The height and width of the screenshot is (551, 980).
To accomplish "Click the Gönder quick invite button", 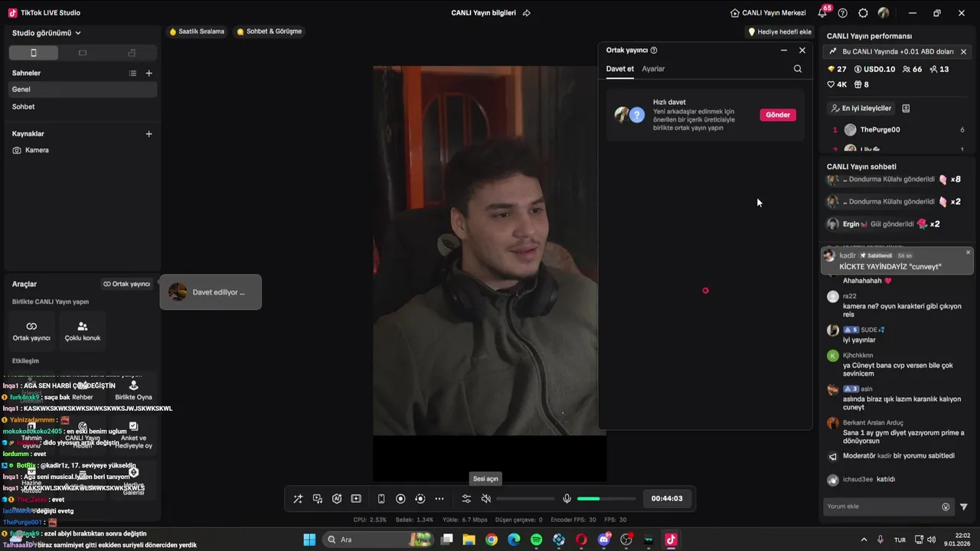I will point(778,115).
